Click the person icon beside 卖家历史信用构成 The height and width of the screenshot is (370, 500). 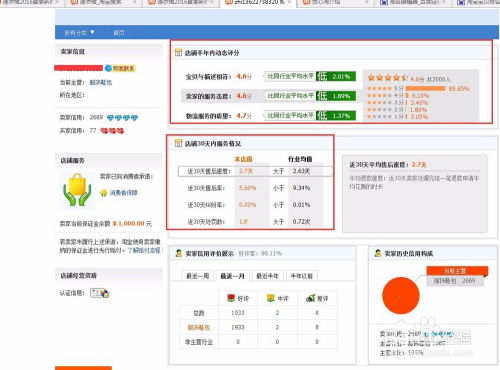click(x=378, y=253)
